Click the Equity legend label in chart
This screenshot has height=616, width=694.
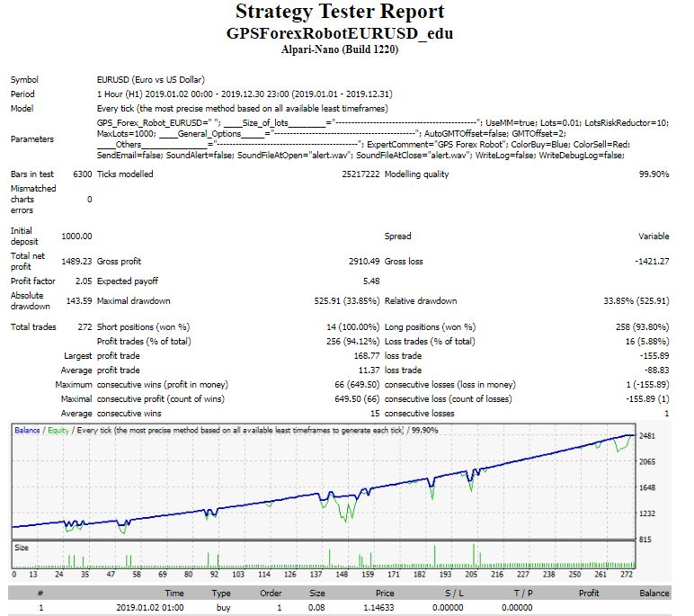(x=58, y=431)
